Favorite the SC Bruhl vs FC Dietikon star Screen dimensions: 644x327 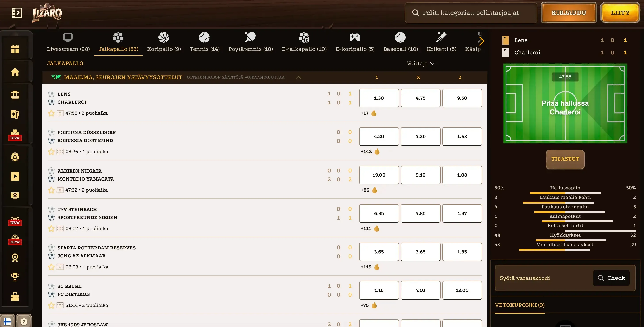tap(51, 306)
